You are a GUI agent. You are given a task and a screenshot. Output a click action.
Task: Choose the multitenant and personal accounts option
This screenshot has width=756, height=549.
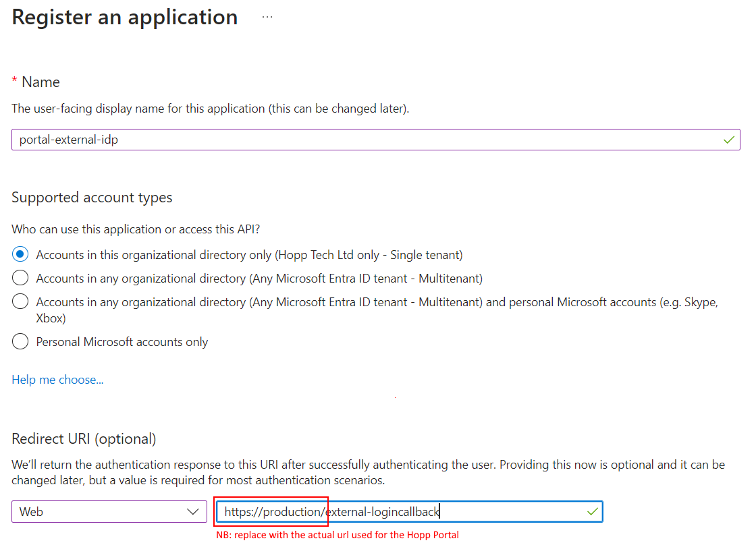[20, 301]
